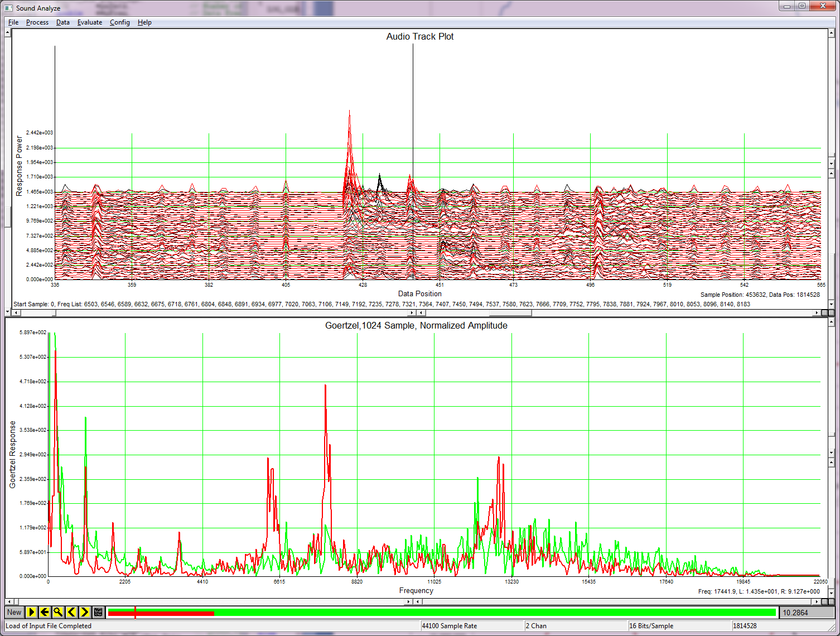Click the Load of Input File Completed status bar
The height and width of the screenshot is (636, 840).
coord(47,625)
